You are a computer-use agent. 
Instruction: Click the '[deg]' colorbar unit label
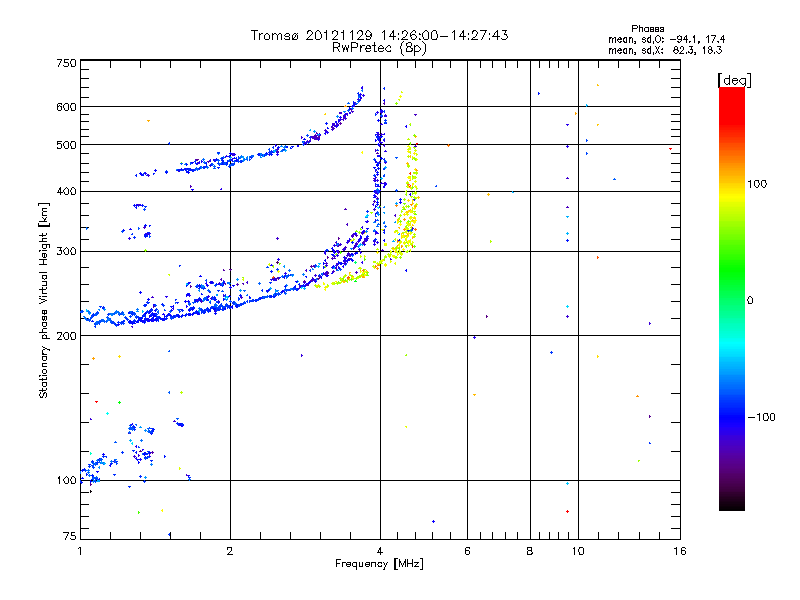(734, 80)
